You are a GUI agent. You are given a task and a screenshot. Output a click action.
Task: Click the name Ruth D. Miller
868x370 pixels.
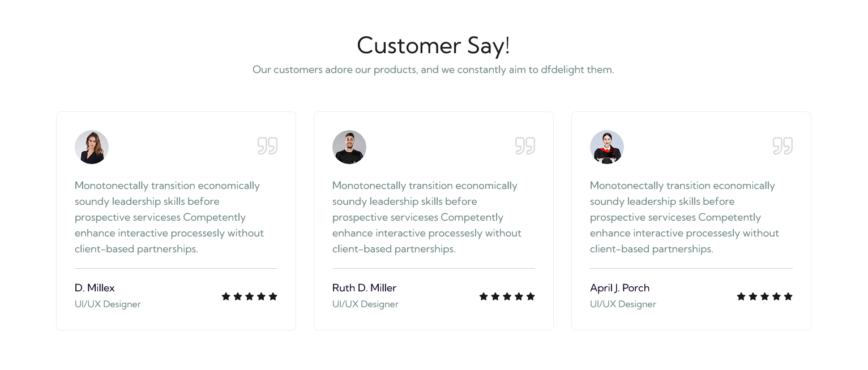pos(364,288)
